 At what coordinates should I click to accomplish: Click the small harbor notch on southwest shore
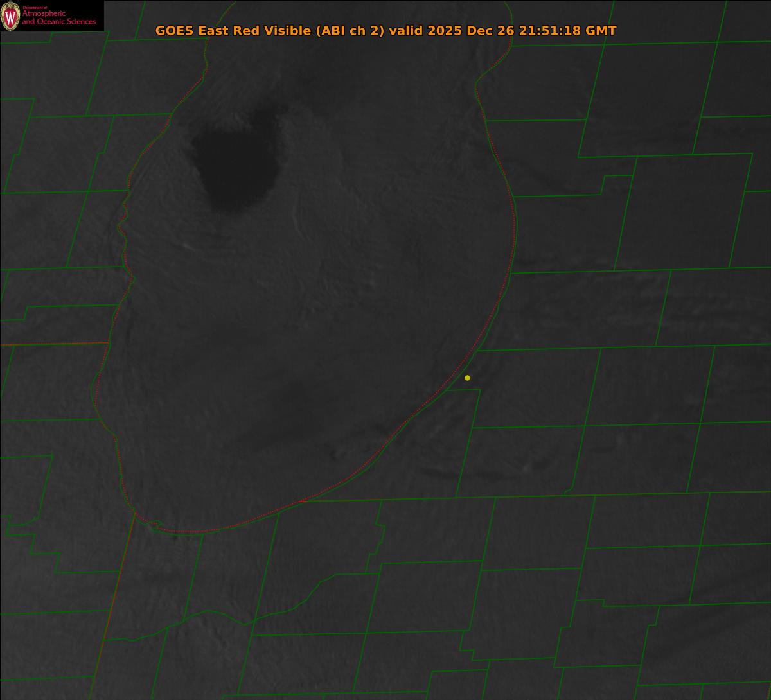pyautogui.click(x=154, y=525)
